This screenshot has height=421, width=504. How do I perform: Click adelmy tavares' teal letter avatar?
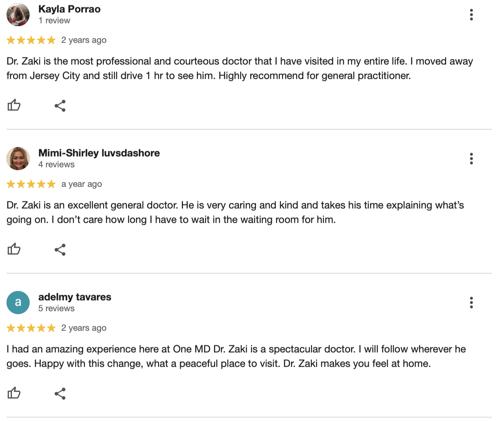18,303
